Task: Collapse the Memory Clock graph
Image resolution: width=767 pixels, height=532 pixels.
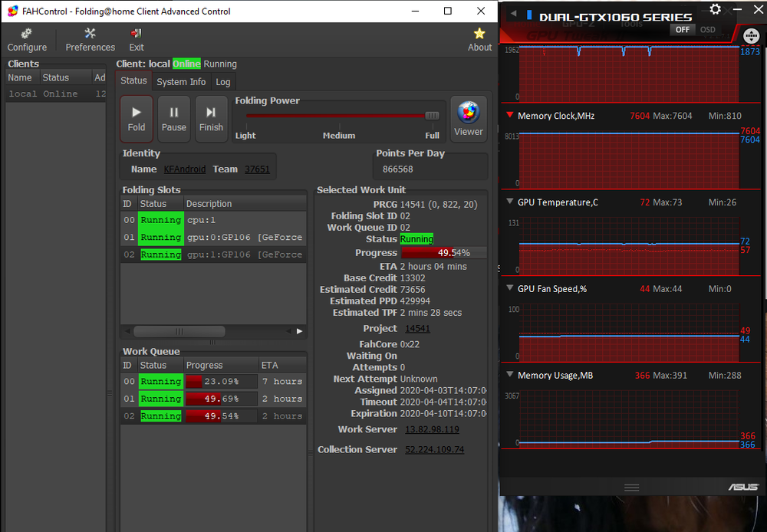Action: coord(510,116)
